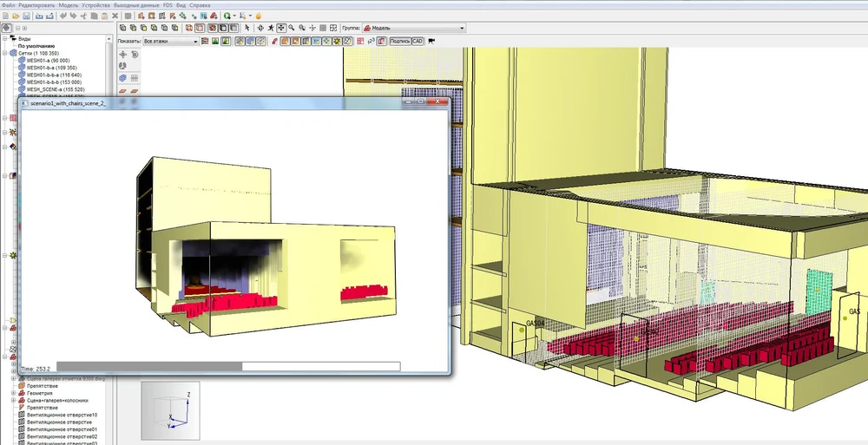The width and height of the screenshot is (868, 445).
Task: Toggle the Подпись labels button
Action: [x=399, y=41]
